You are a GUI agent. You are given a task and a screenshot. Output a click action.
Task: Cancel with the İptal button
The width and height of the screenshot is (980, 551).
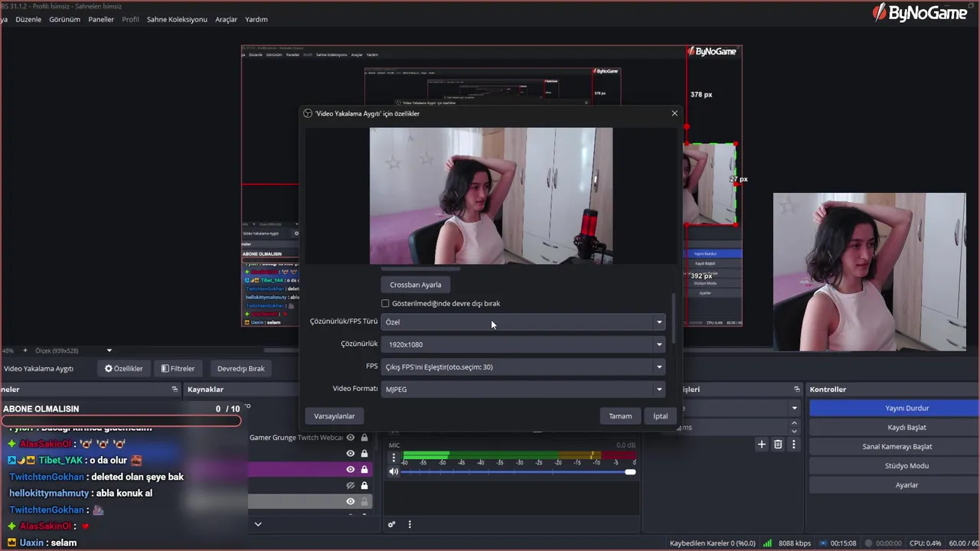660,416
